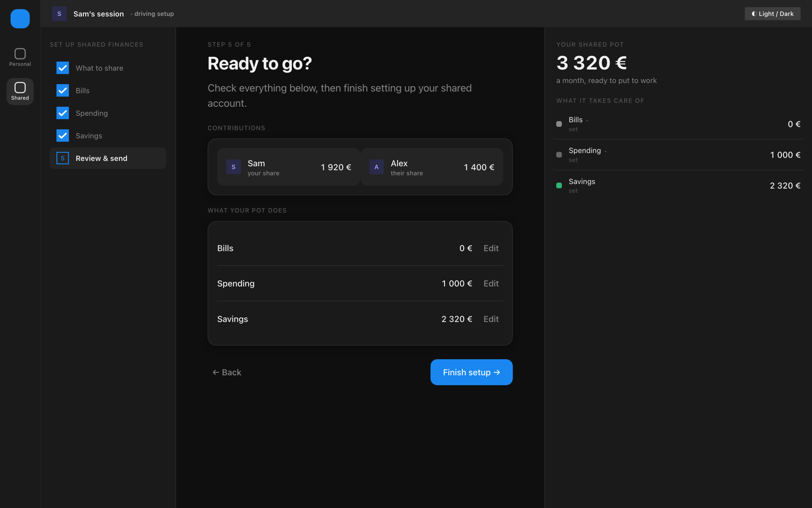Select the Review & send step

(108, 158)
